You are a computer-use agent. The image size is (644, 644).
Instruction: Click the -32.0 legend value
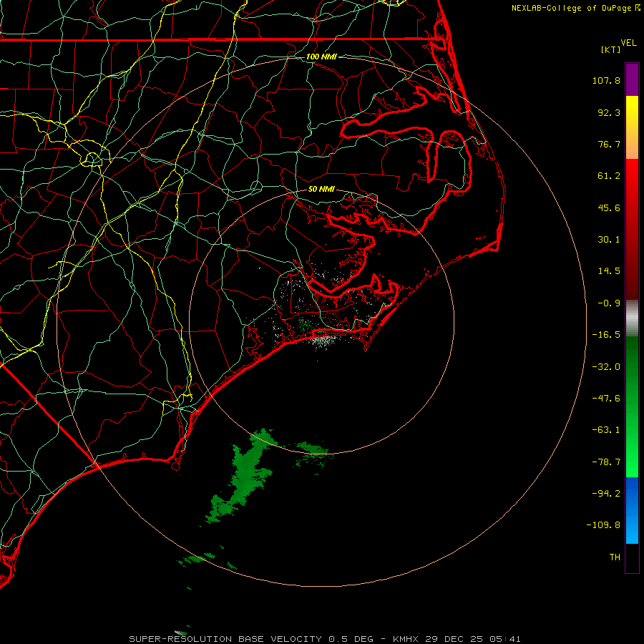click(x=606, y=367)
